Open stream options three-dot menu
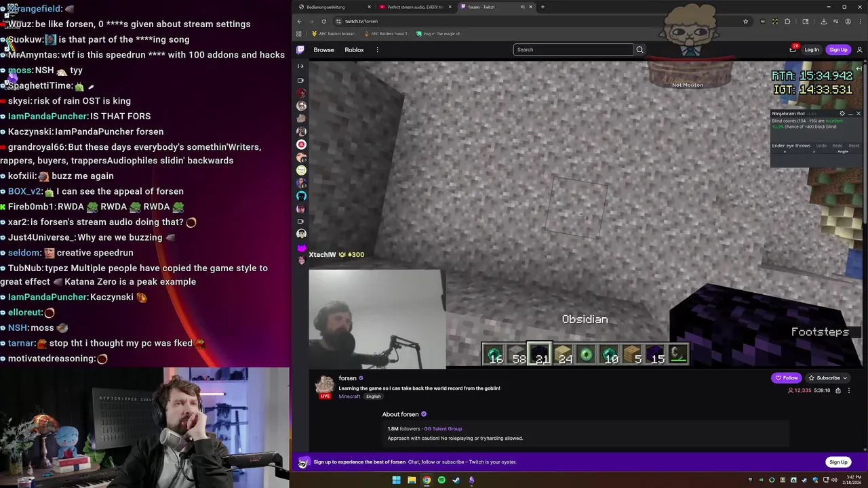Viewport: 868px width, 488px height. coord(848,390)
